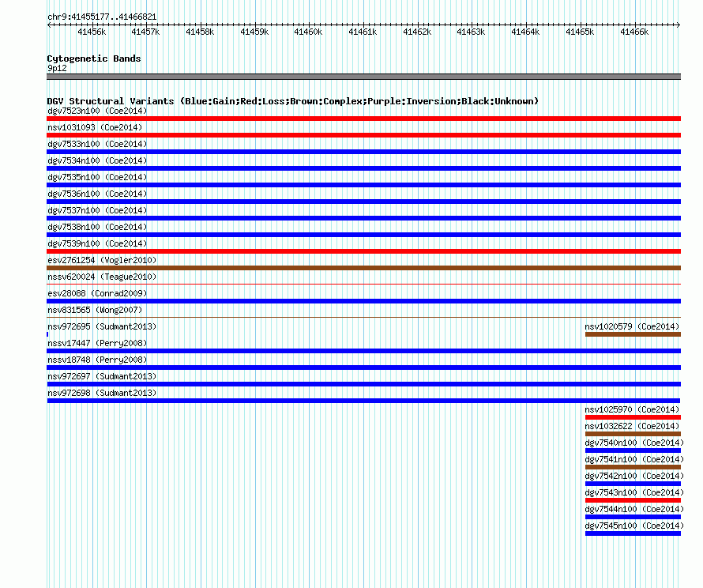
Task: Click the brown bar under nsv1020579
Action: click(x=633, y=334)
